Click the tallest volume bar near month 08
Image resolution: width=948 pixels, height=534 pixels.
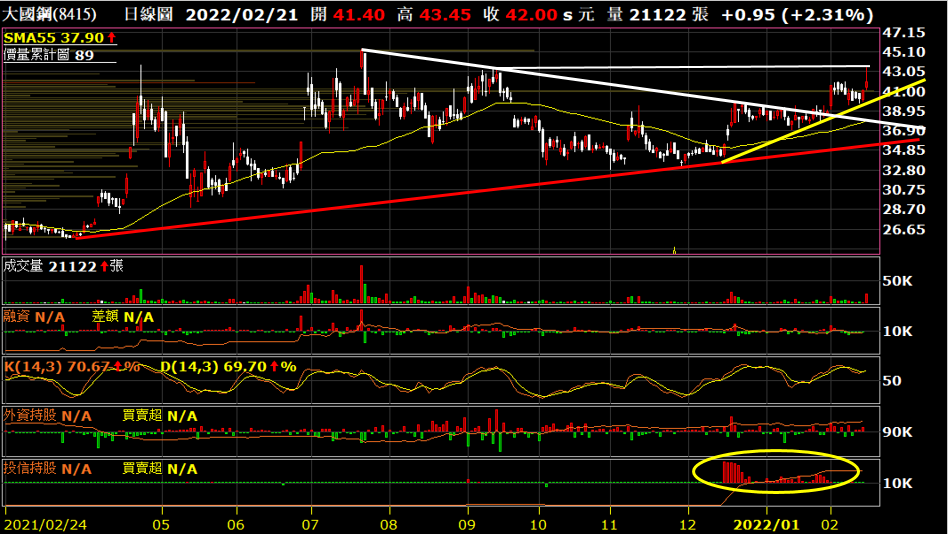(362, 284)
